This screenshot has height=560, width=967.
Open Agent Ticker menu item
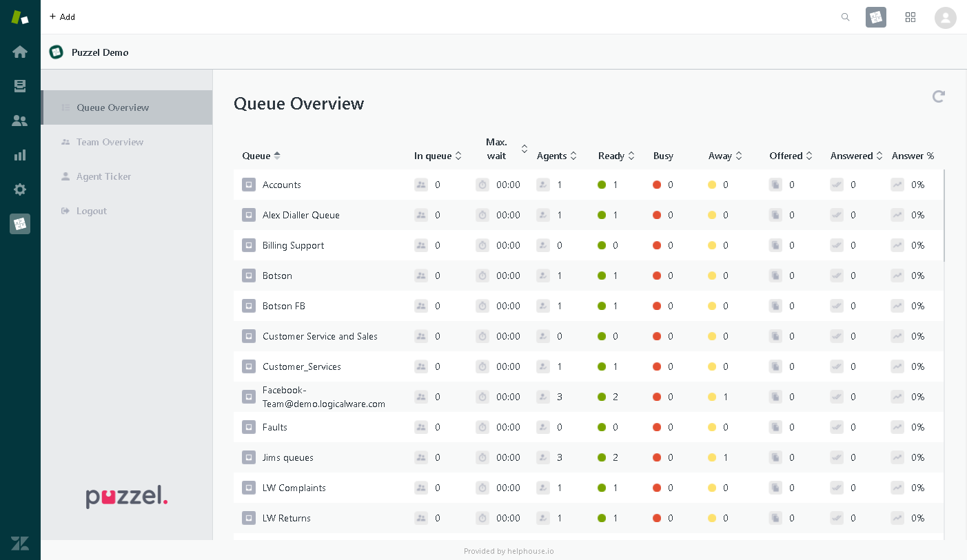tap(103, 176)
